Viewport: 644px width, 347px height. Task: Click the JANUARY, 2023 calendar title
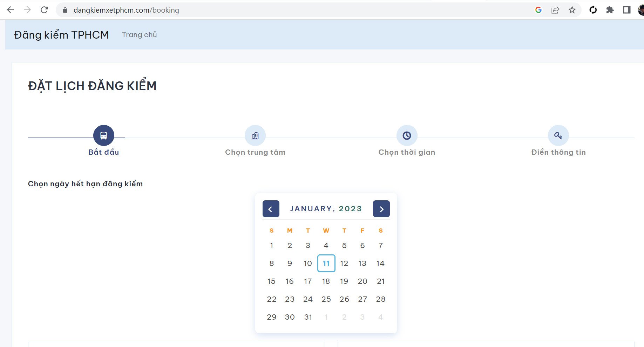[326, 209]
